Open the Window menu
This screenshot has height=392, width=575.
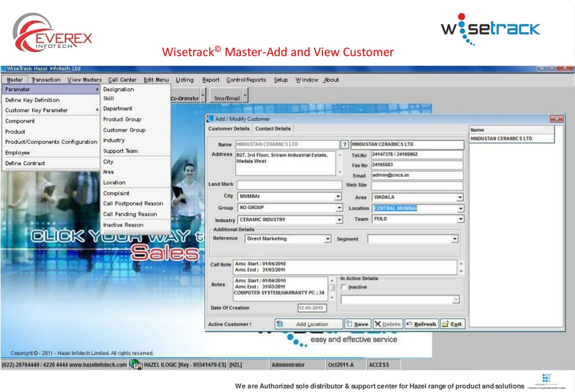307,80
